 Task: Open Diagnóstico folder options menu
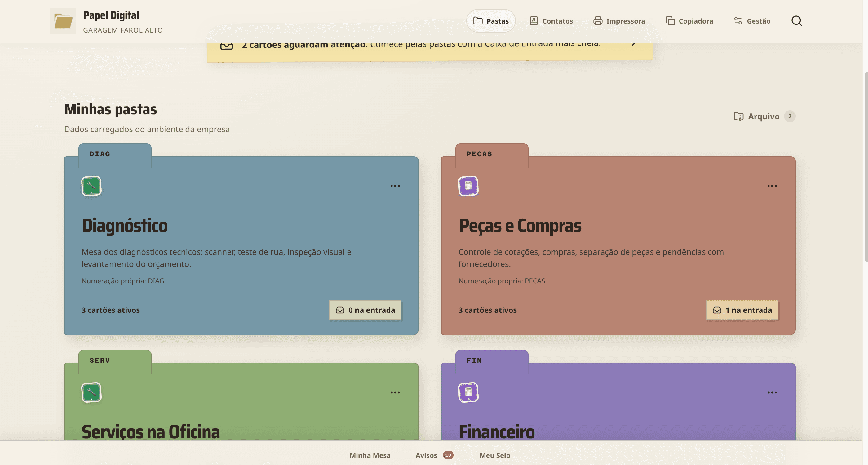coord(395,186)
